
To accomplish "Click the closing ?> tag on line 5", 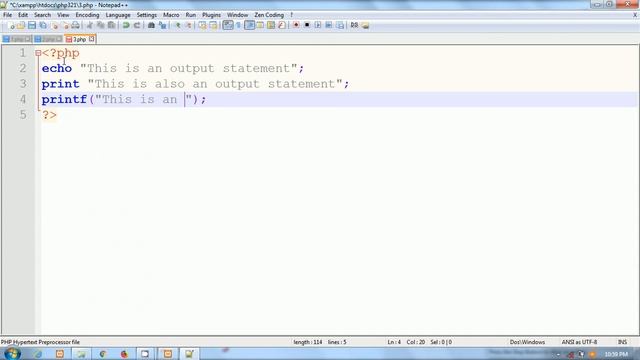I will point(49,115).
